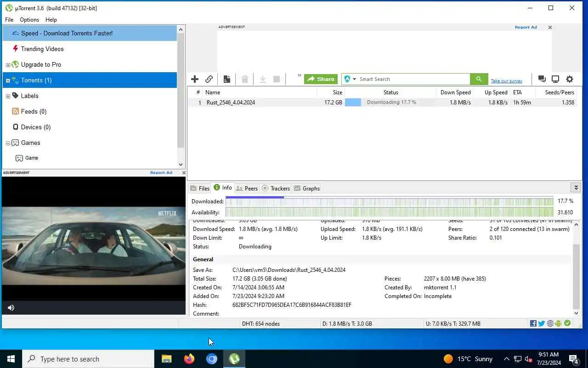Viewport: 588px width, 368px height.
Task: Click the Labels tag icon
Action: click(x=15, y=96)
